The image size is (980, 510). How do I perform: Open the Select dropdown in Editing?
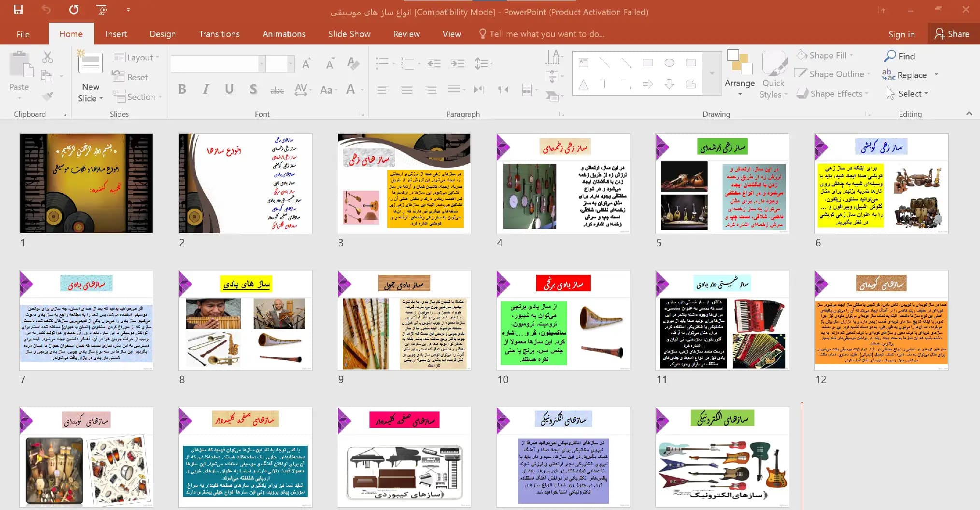coord(907,94)
